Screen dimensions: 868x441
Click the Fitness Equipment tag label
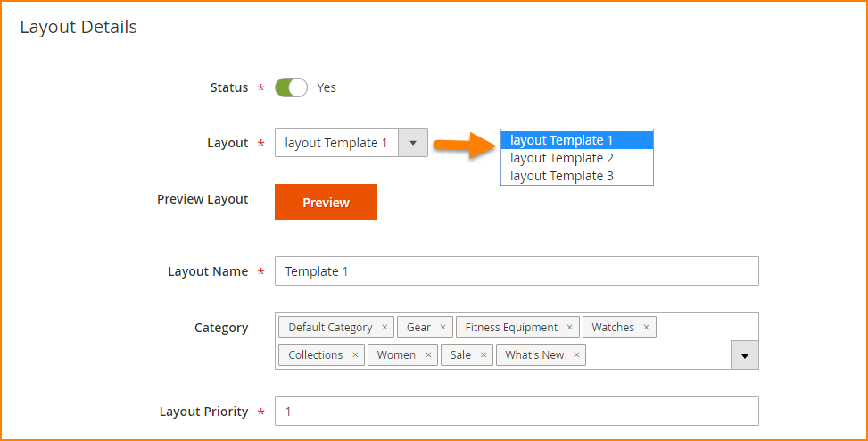point(511,328)
